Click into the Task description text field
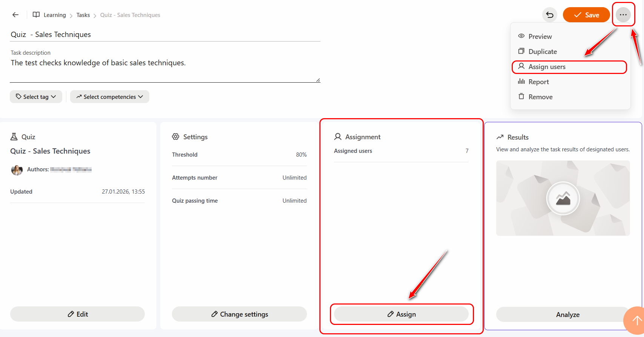The width and height of the screenshot is (644, 337). click(165, 68)
